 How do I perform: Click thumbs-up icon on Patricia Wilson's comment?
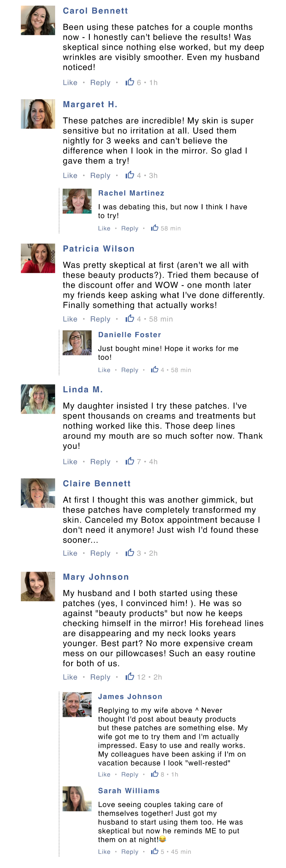(130, 319)
